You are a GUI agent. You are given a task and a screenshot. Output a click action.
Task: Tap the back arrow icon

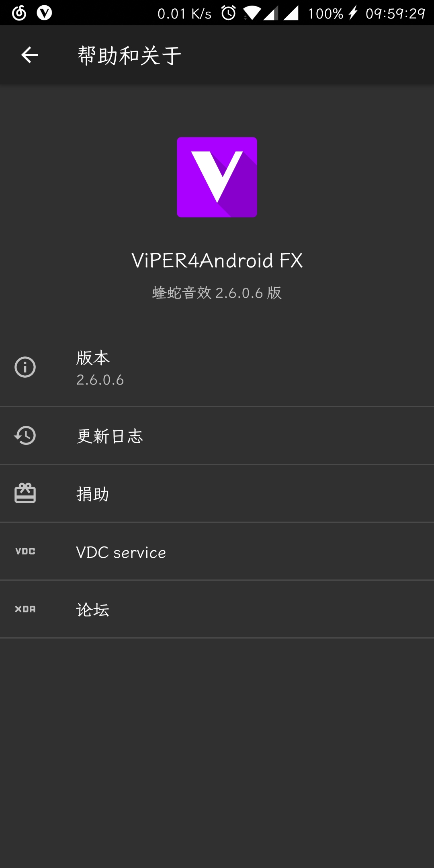pyautogui.click(x=29, y=55)
